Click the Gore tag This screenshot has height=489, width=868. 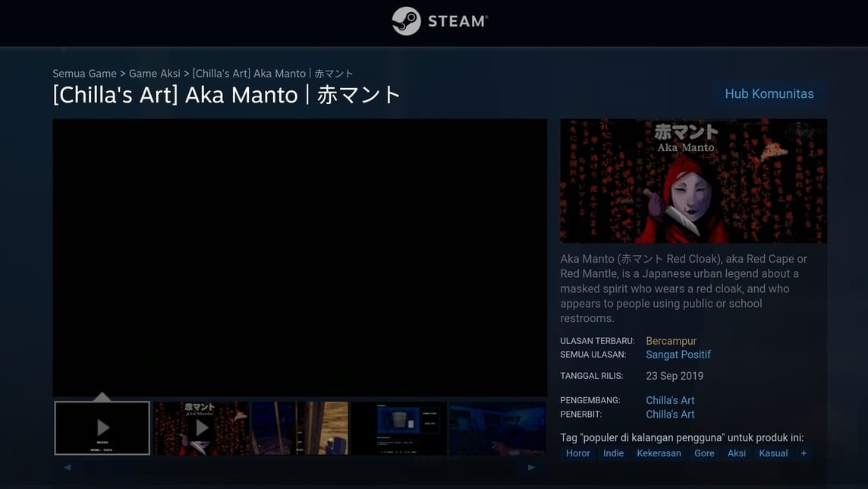pyautogui.click(x=704, y=453)
